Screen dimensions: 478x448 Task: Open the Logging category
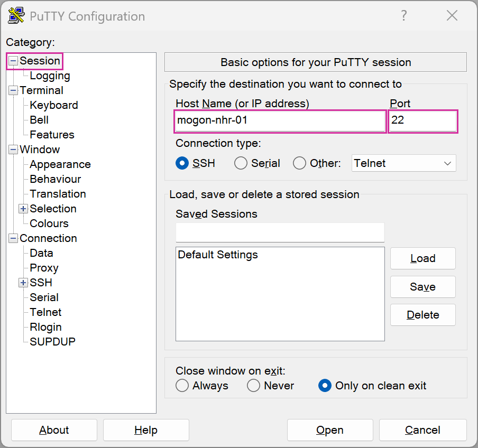click(50, 76)
